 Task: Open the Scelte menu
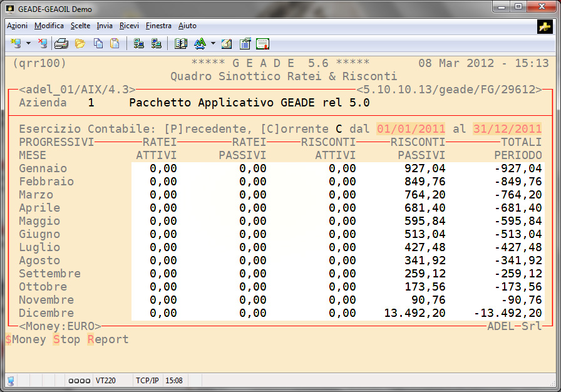pyautogui.click(x=80, y=26)
